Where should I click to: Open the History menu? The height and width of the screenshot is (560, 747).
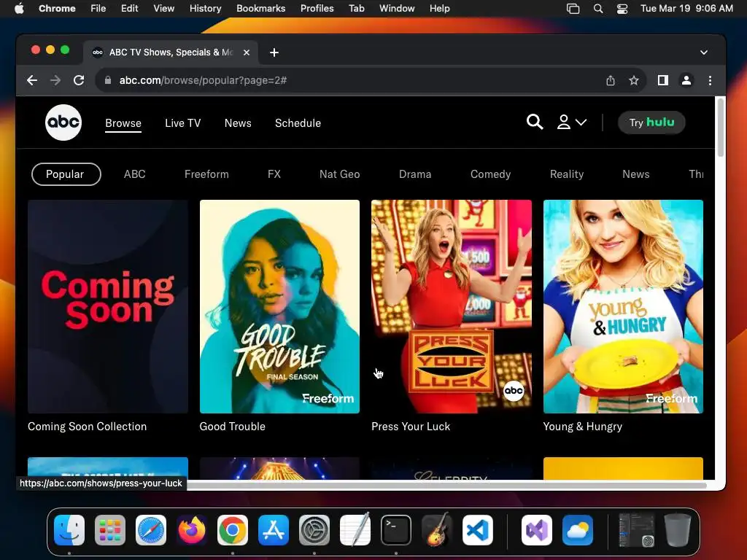[x=205, y=8]
